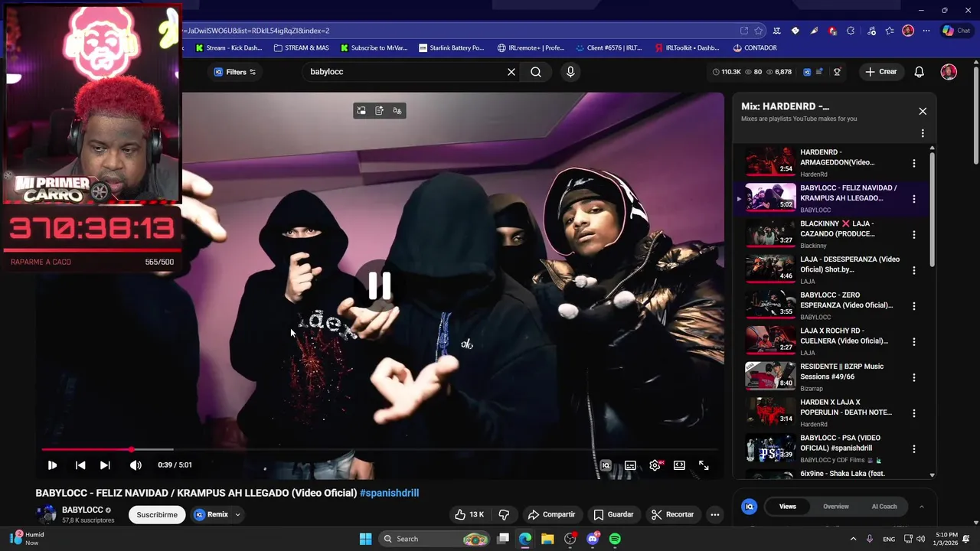Image resolution: width=980 pixels, height=551 pixels.
Task: Click Recortar to clip the video
Action: pos(672,514)
